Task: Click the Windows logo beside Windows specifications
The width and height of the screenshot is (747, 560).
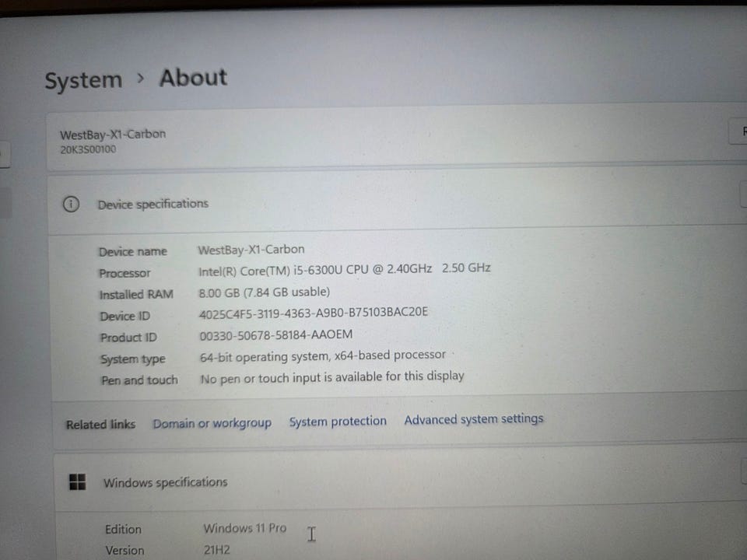Action: pos(77,482)
